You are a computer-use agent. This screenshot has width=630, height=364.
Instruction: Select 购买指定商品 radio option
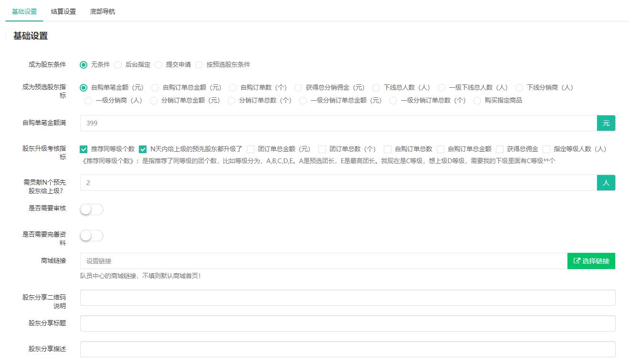(x=477, y=101)
